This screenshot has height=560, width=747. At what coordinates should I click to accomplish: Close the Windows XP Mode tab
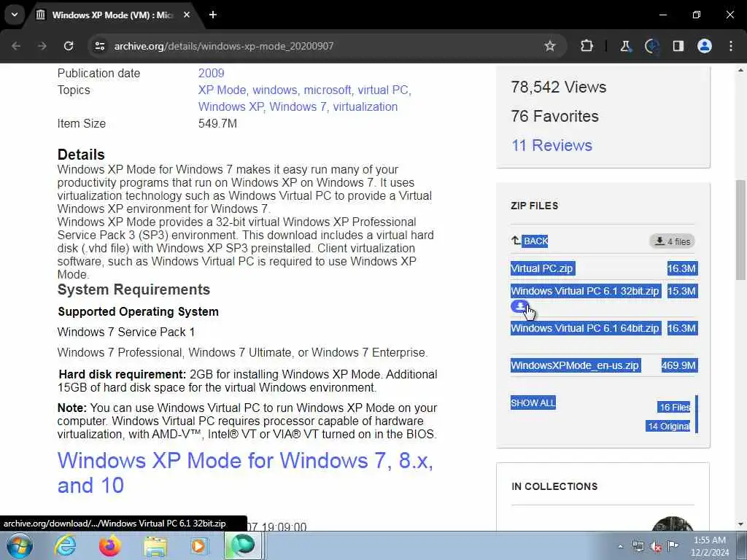(x=187, y=15)
